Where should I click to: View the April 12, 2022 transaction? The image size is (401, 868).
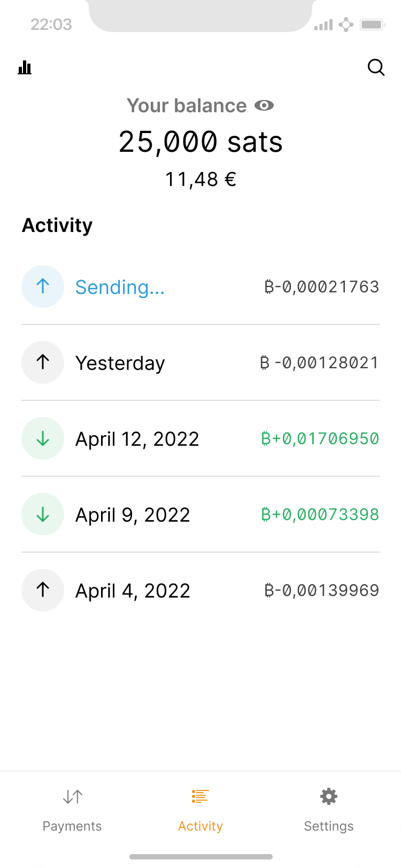137,439
